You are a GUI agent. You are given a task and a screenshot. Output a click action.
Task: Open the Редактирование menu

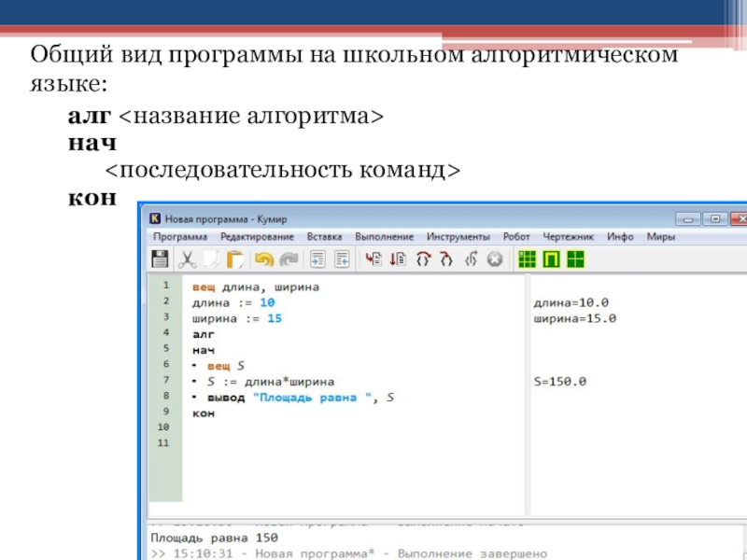(257, 237)
